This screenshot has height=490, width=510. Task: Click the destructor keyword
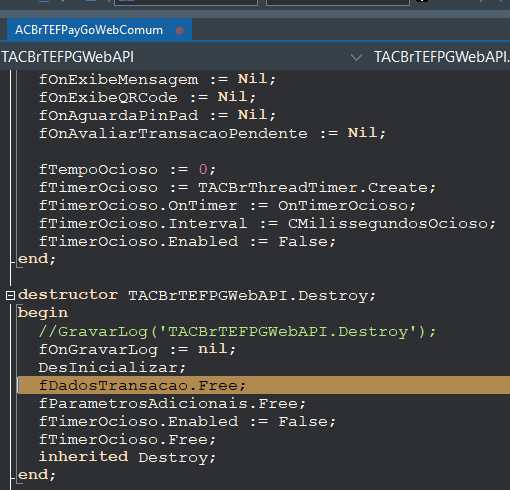(68, 295)
